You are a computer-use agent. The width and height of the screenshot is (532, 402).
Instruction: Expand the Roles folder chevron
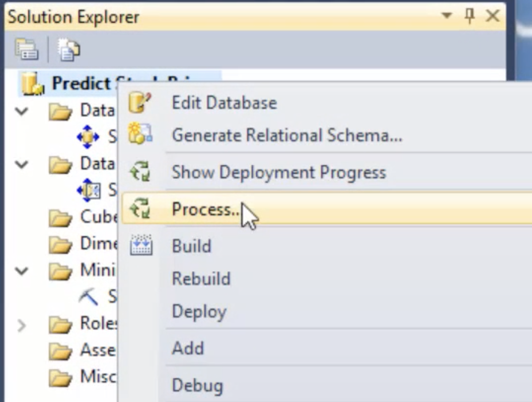point(21,326)
